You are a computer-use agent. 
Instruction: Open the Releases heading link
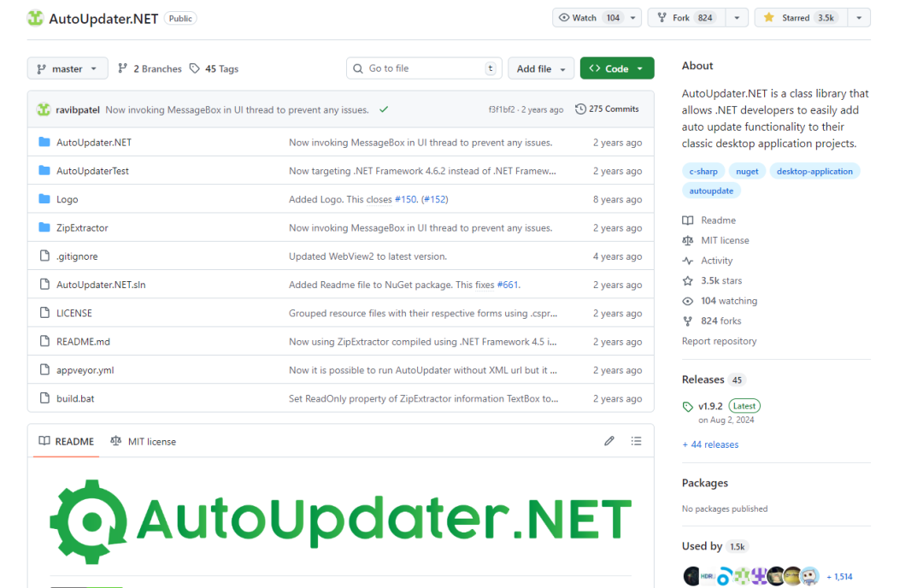point(714,379)
